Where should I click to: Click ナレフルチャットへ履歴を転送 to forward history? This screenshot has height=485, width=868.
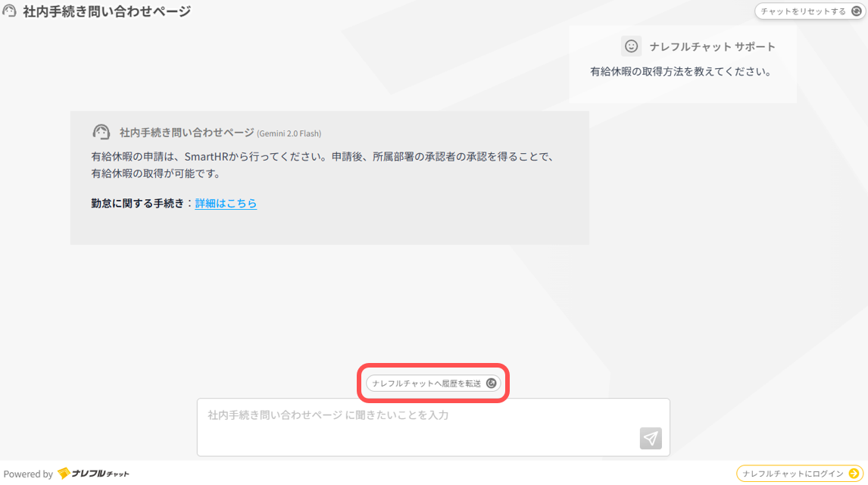(x=432, y=383)
